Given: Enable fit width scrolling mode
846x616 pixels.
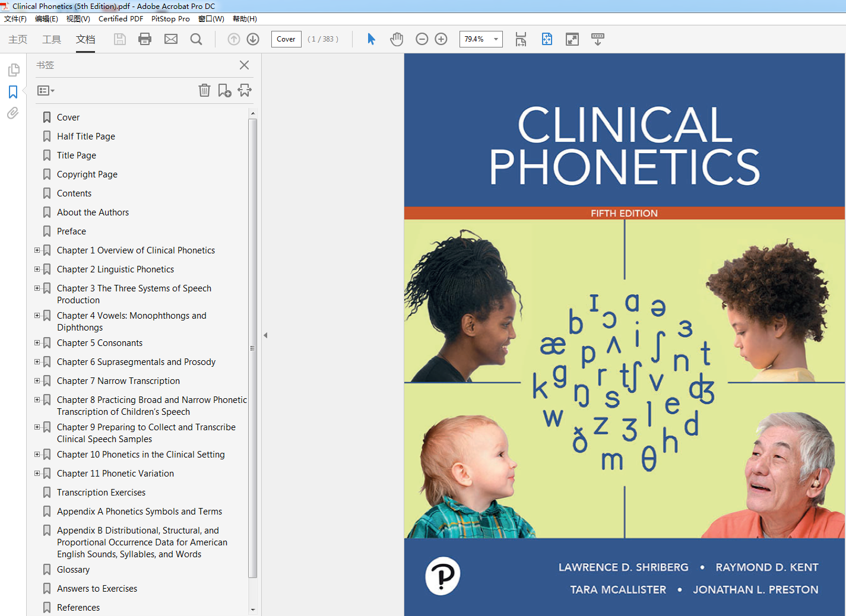Looking at the screenshot, I should point(521,39).
